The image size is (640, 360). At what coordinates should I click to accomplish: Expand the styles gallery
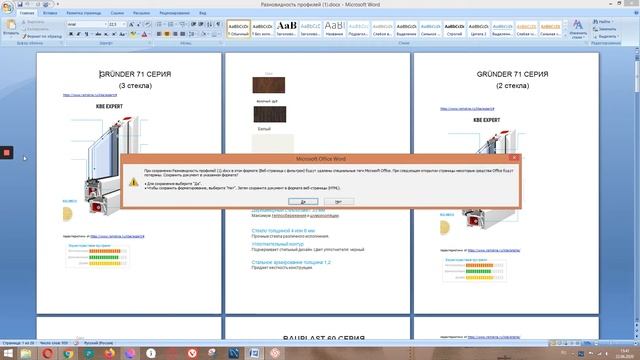tap(565, 36)
